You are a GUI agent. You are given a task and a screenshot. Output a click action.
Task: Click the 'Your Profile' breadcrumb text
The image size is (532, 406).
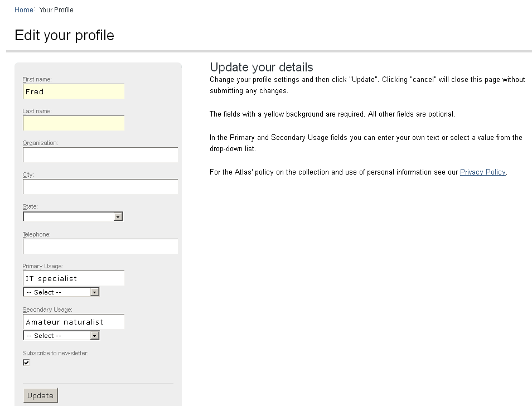pos(56,10)
